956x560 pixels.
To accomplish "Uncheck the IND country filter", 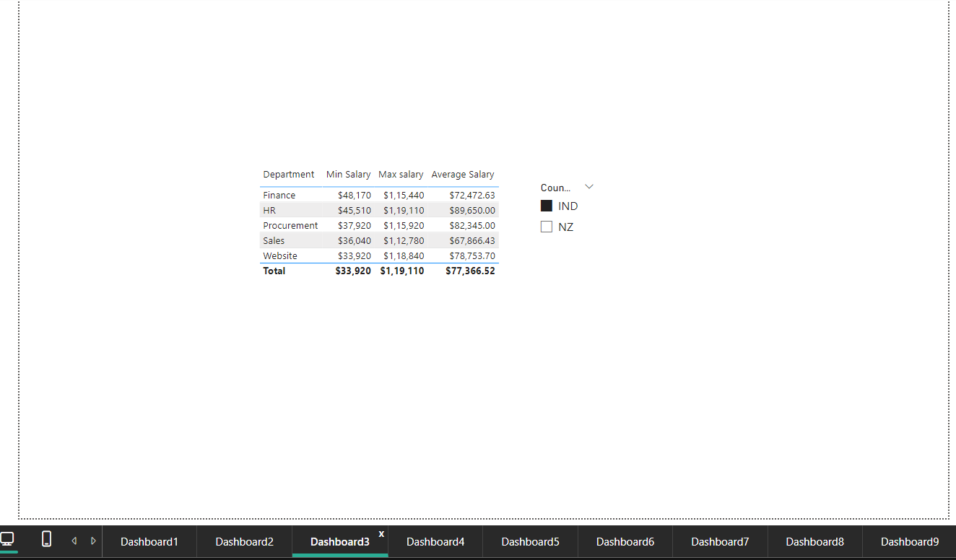I will [x=547, y=206].
